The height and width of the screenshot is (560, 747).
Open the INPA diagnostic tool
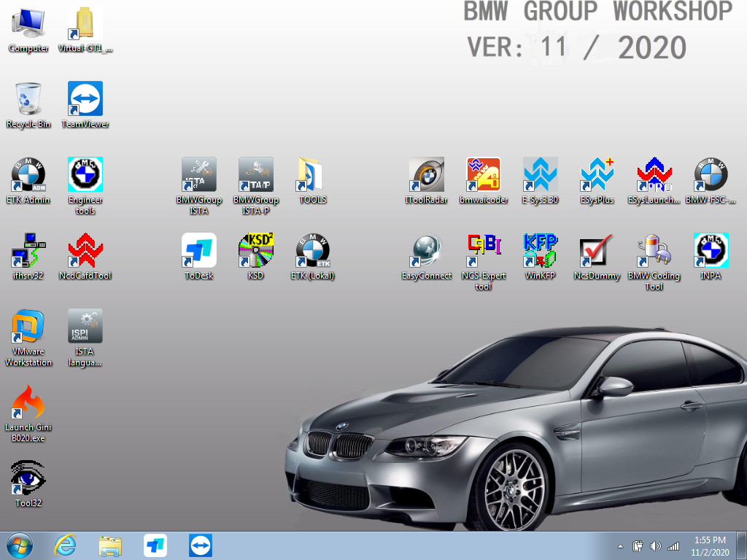pos(710,257)
